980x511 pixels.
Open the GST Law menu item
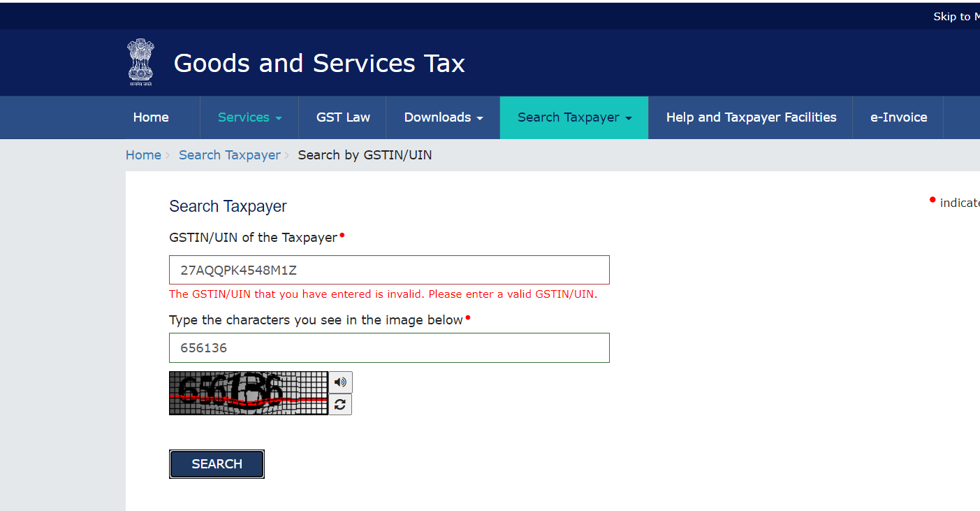coord(343,117)
